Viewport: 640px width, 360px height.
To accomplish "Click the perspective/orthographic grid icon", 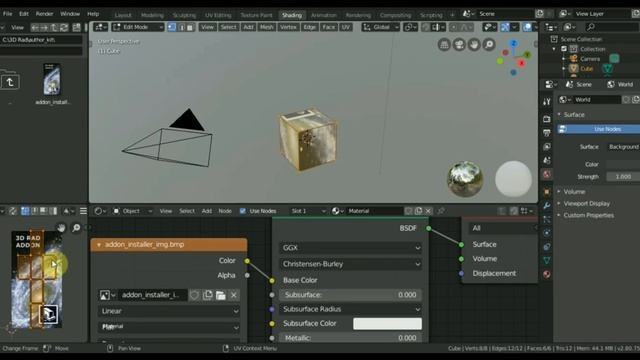I will click(444, 44).
